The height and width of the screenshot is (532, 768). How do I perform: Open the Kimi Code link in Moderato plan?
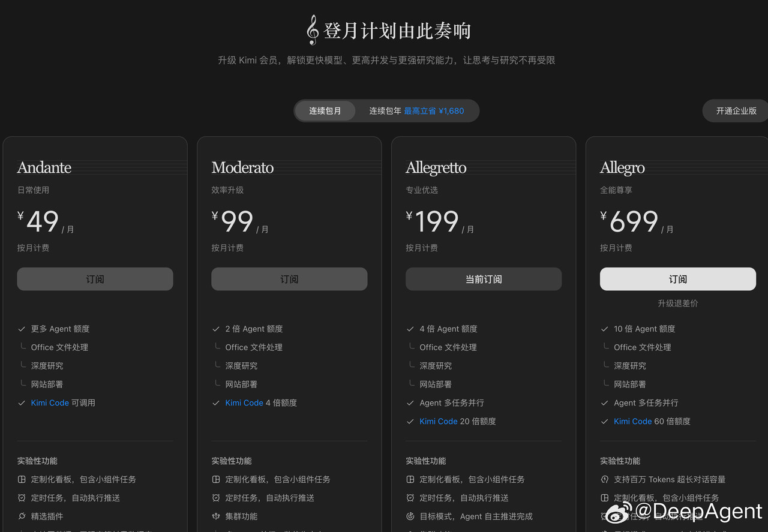click(x=244, y=403)
